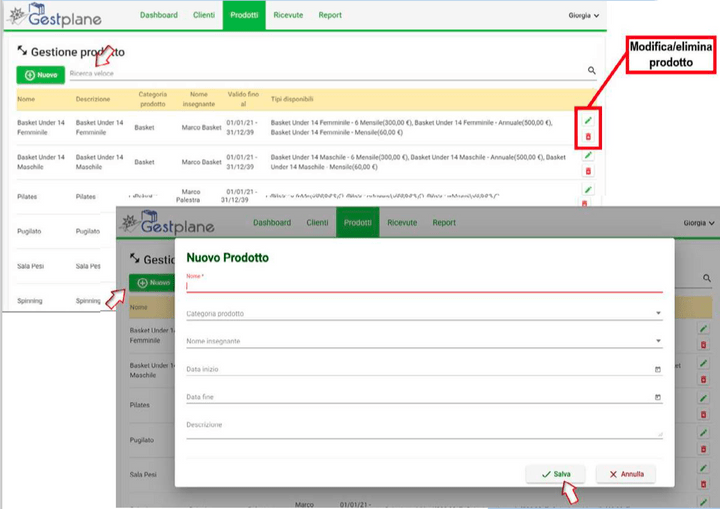This screenshot has width=720, height=509.
Task: Click the Descrizione column header
Action: (93, 99)
